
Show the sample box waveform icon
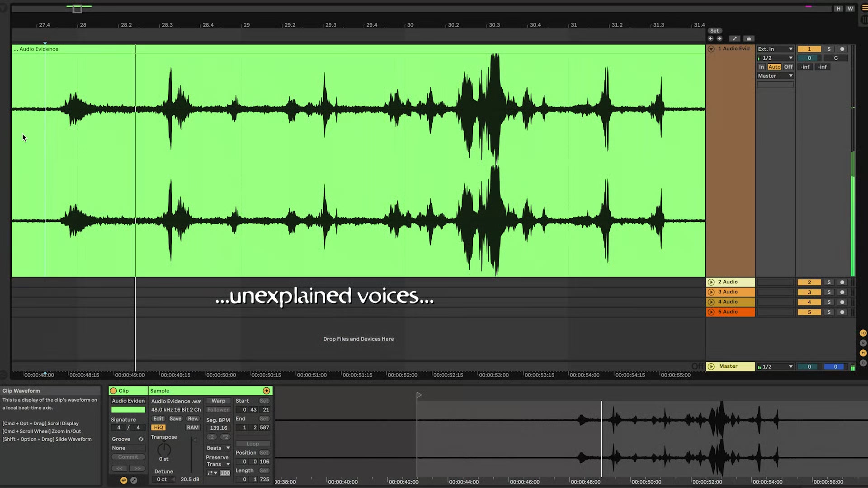tap(123, 480)
